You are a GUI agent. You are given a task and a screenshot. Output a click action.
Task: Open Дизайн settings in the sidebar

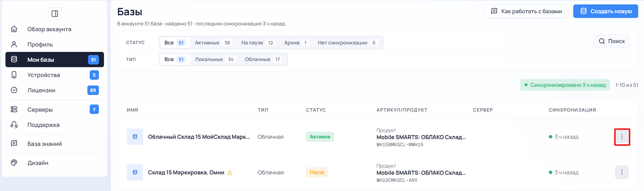coord(55,163)
